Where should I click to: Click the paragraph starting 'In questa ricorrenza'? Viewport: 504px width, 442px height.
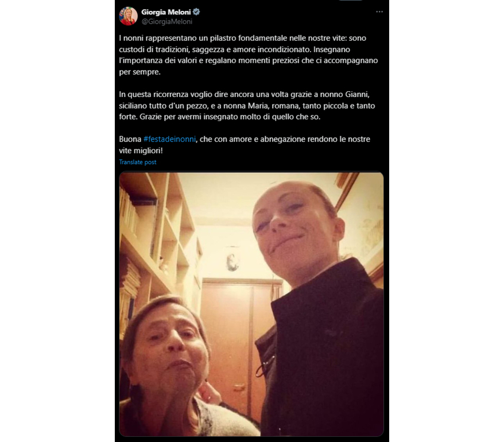[247, 106]
